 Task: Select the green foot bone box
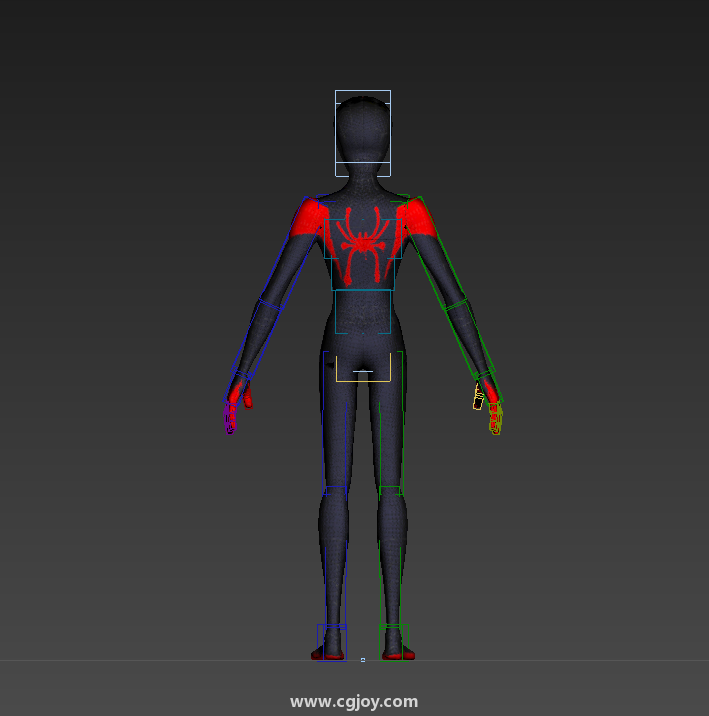395,640
